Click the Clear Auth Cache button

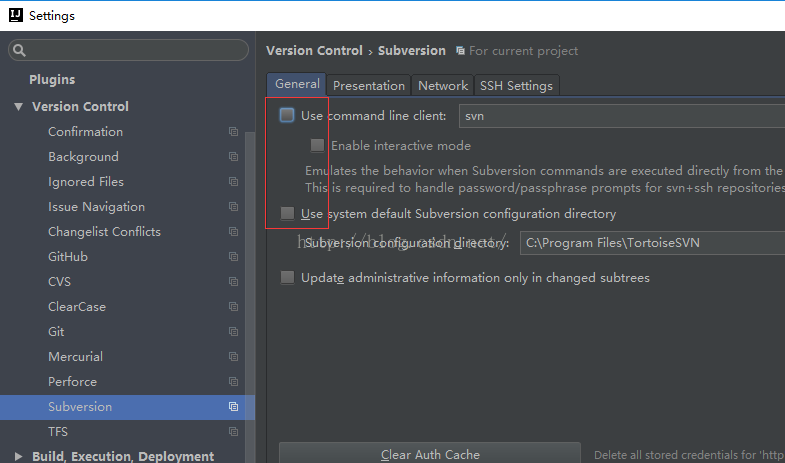(x=430, y=453)
